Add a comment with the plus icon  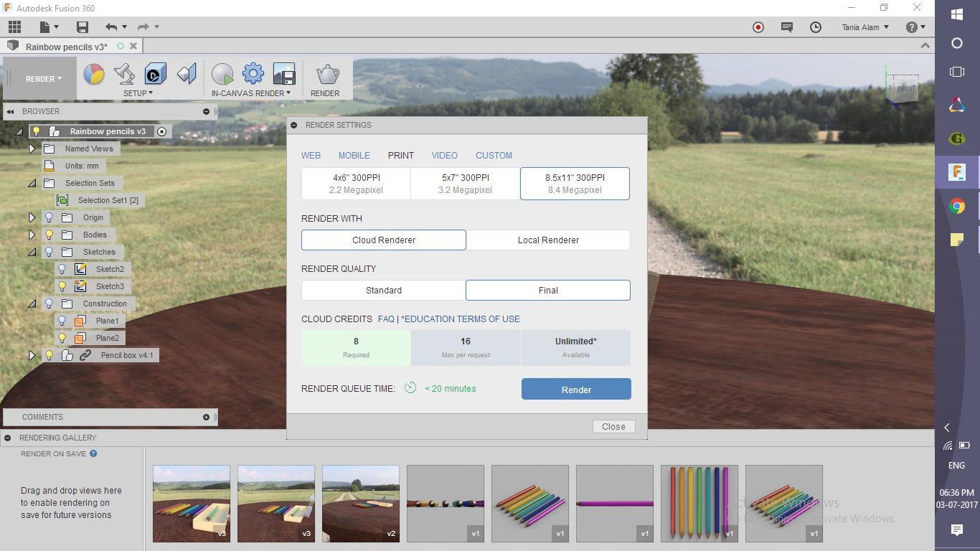(207, 417)
